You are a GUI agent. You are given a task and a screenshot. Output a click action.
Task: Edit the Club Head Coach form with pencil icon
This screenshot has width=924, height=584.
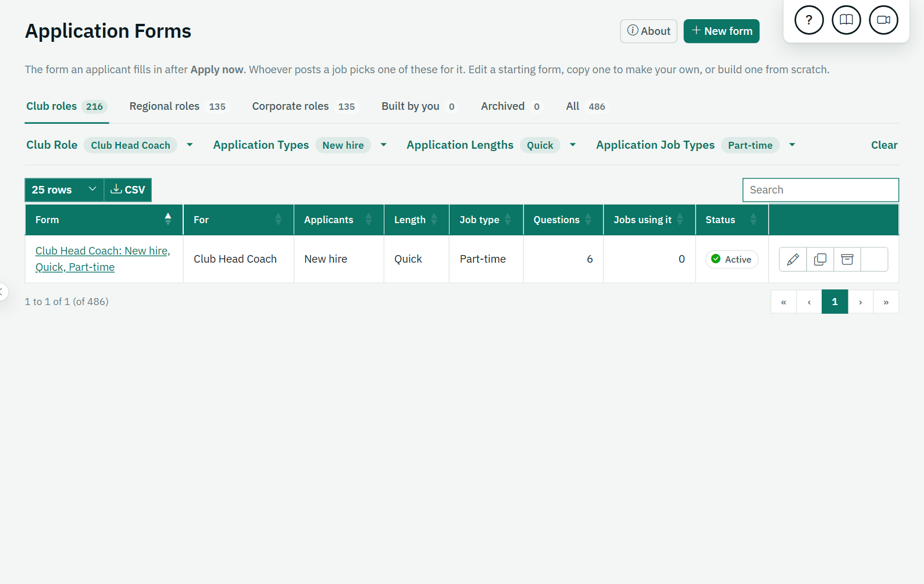tap(793, 259)
